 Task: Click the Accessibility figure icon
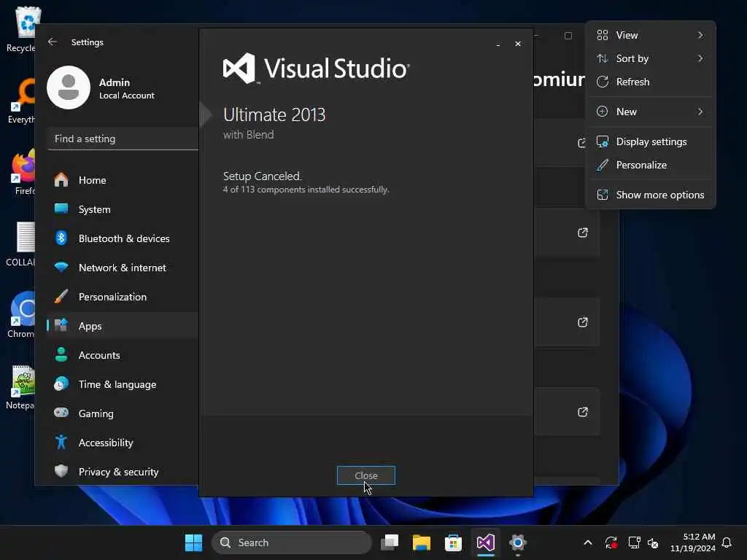[x=61, y=442]
